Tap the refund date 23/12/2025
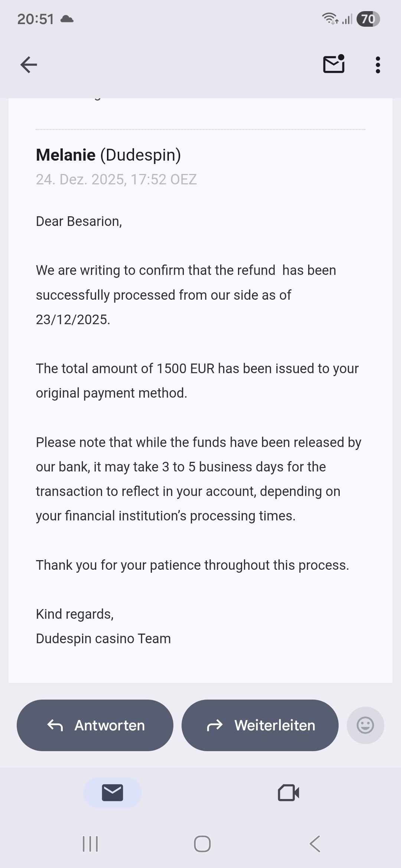This screenshot has height=868, width=401. click(x=73, y=319)
